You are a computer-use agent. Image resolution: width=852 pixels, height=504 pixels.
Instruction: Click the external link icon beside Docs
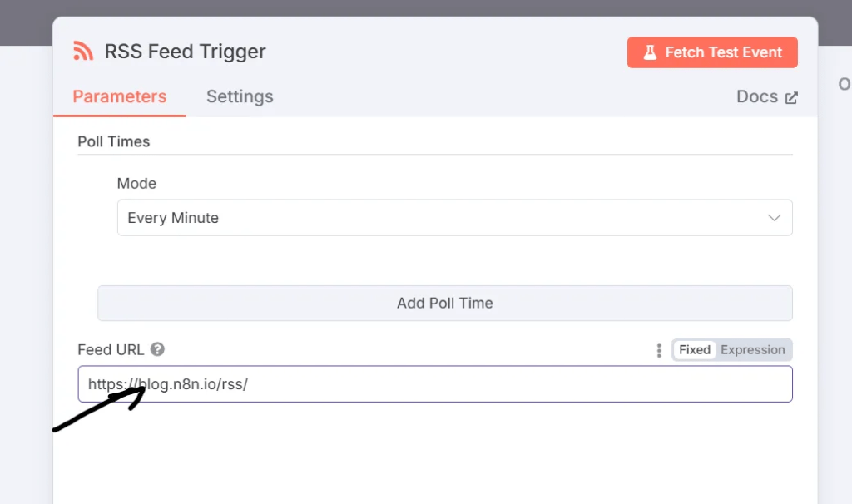coord(791,97)
